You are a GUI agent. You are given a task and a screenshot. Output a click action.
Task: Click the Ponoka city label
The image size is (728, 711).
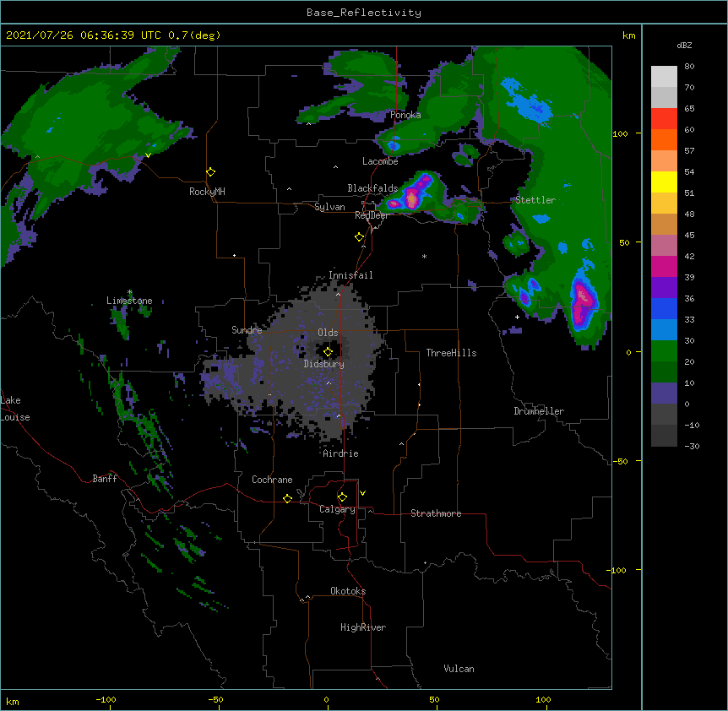(x=405, y=115)
